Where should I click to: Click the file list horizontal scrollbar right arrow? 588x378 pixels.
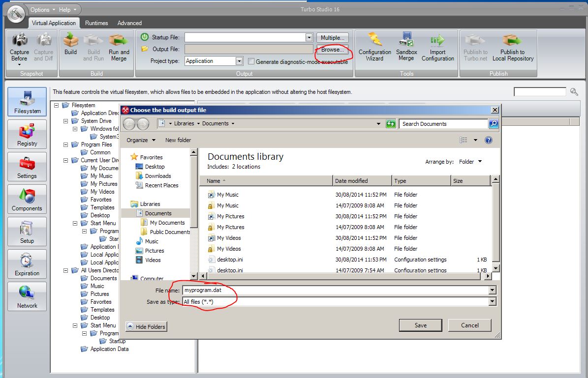coord(488,276)
